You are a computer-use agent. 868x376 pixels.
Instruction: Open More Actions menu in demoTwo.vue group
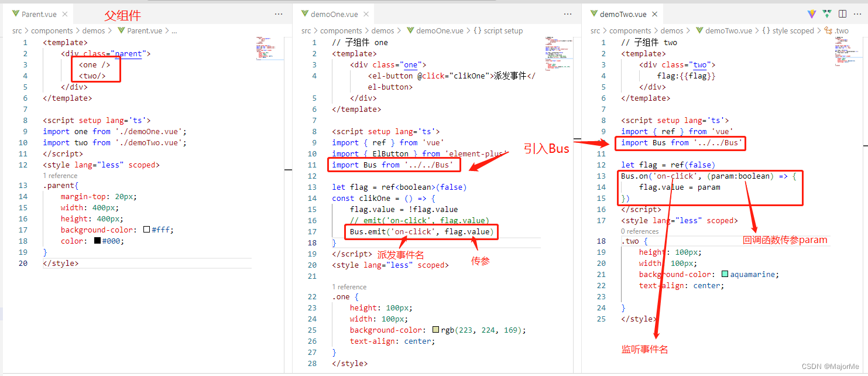(x=857, y=14)
